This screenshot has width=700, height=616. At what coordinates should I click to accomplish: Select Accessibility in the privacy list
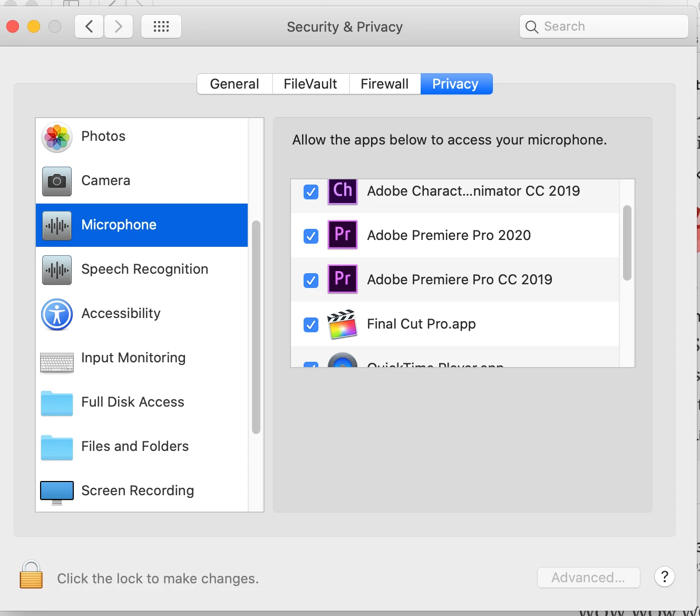142,314
